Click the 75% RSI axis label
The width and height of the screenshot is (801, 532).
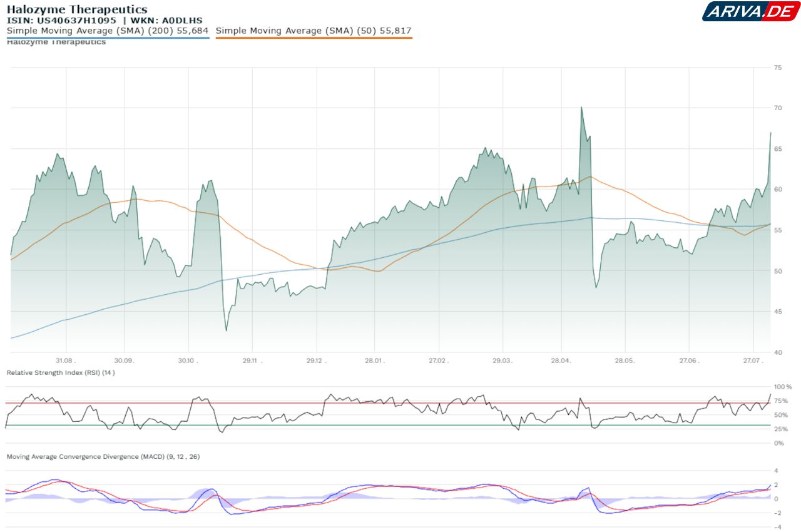781,401
